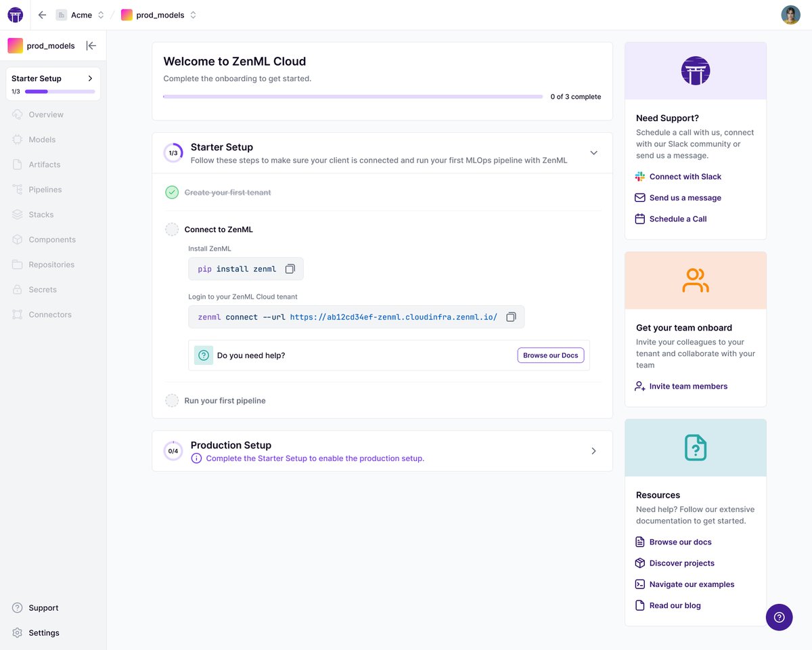This screenshot has height=650, width=812.
Task: Click the teal document question icon
Action: pyautogui.click(x=696, y=447)
